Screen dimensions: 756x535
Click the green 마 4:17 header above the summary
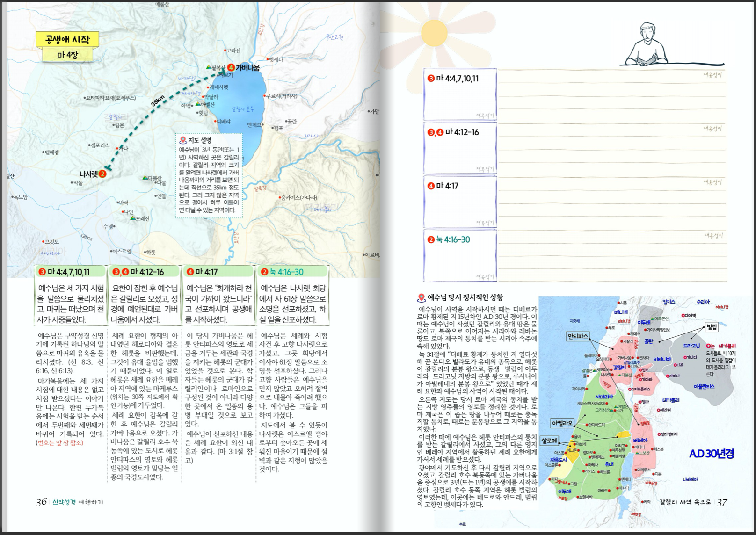point(218,272)
